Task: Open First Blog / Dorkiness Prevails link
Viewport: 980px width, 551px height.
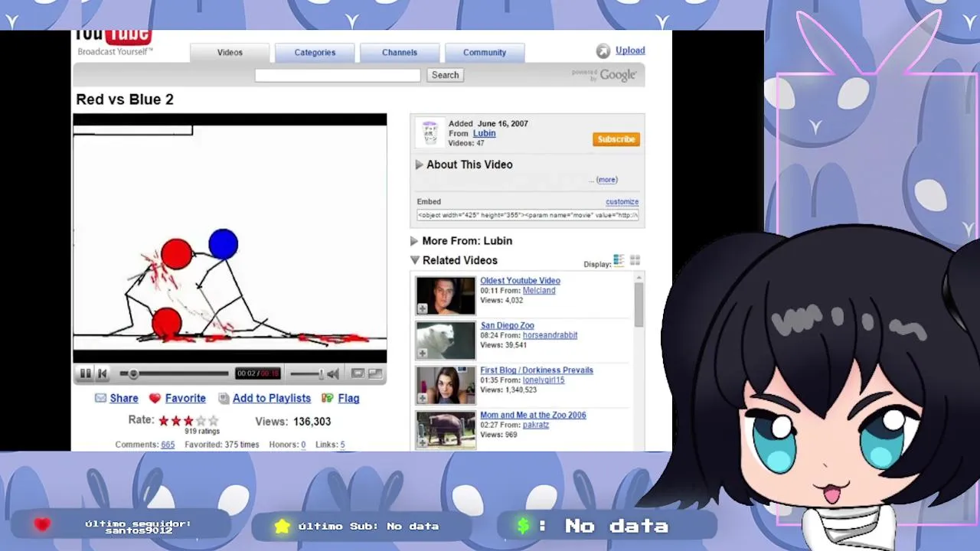Action: pyautogui.click(x=537, y=370)
